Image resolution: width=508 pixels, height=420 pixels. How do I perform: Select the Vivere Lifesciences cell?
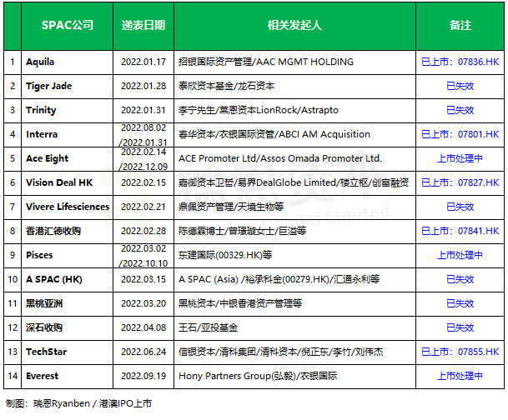(68, 207)
